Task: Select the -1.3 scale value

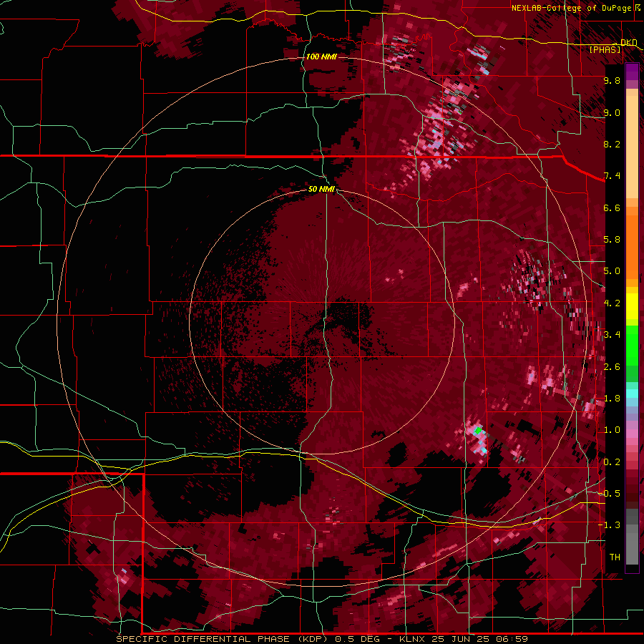Action: click(x=610, y=525)
